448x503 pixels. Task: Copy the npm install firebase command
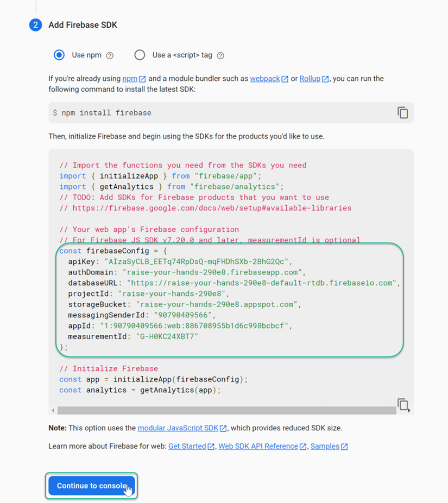[402, 113]
